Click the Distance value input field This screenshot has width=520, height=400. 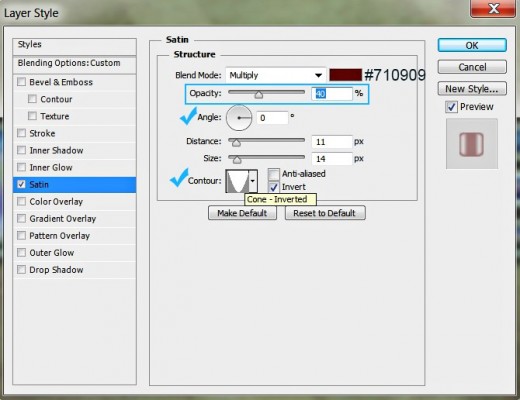pos(332,142)
